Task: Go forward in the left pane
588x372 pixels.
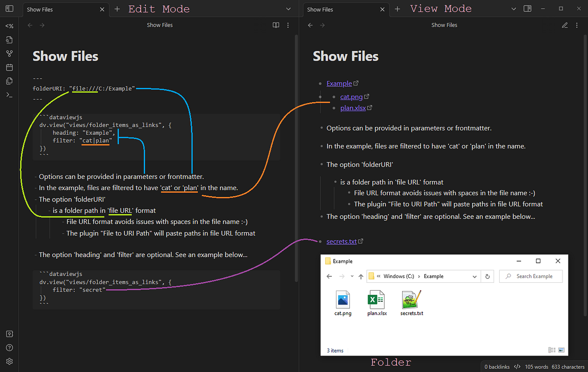Action: [x=42, y=25]
